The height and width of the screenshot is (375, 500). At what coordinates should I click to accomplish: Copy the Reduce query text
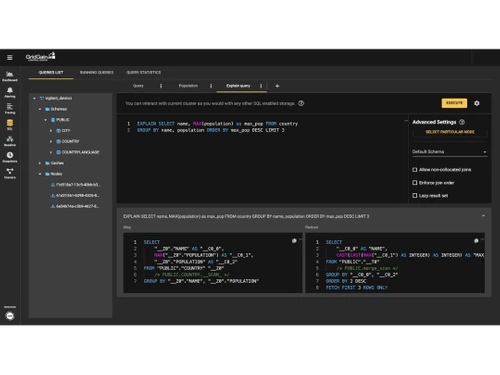[476, 241]
